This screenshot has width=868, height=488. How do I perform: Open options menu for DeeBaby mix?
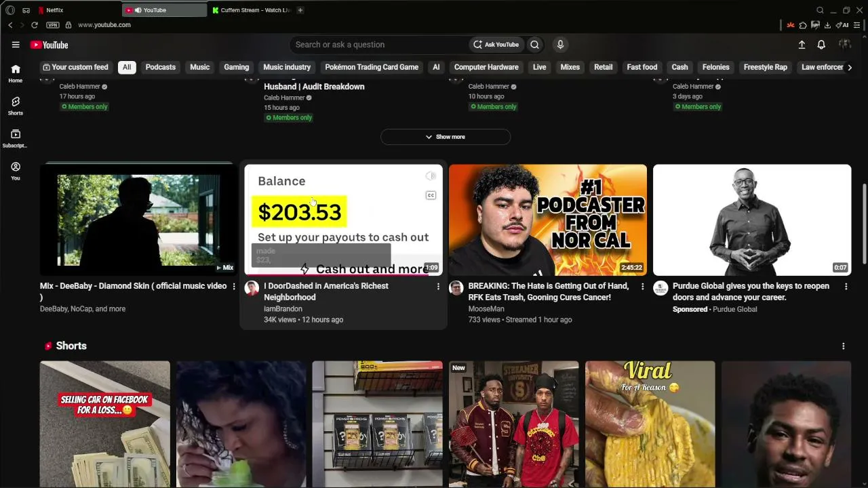click(234, 287)
